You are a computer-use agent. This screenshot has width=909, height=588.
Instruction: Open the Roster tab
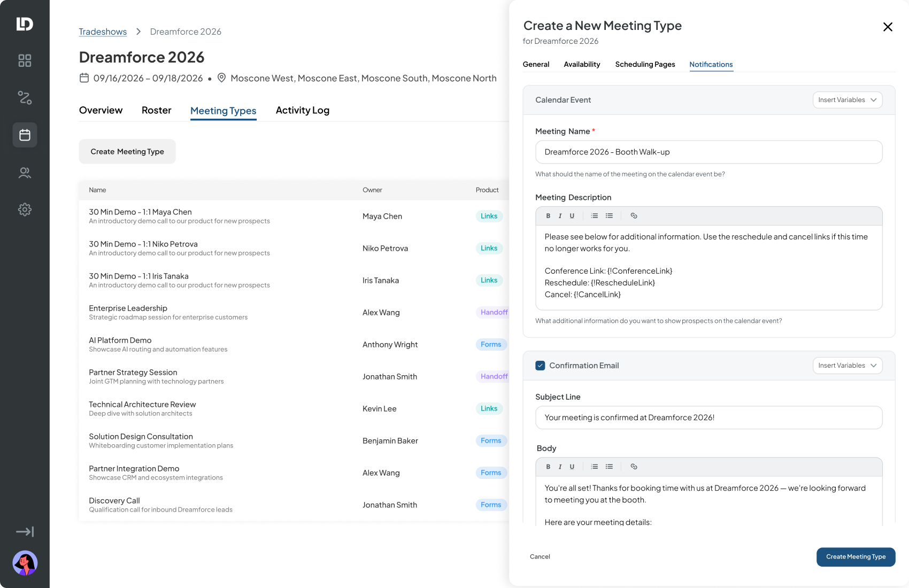156,110
